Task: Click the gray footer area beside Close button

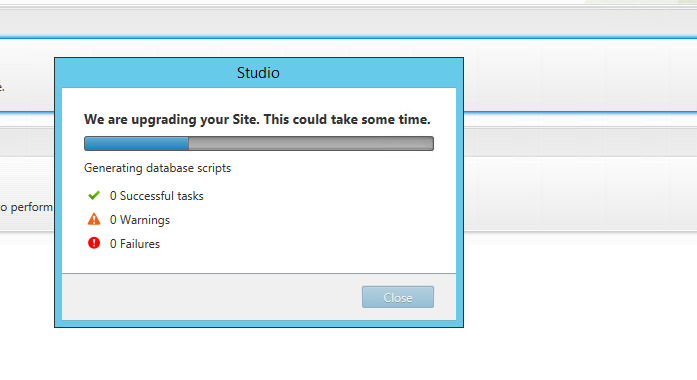Action: (212, 297)
